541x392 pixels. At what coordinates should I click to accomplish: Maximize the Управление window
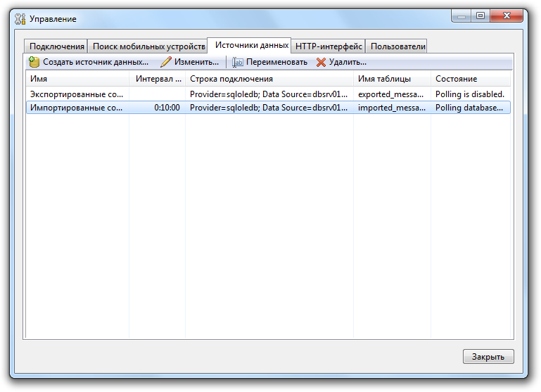pyautogui.click(x=480, y=15)
